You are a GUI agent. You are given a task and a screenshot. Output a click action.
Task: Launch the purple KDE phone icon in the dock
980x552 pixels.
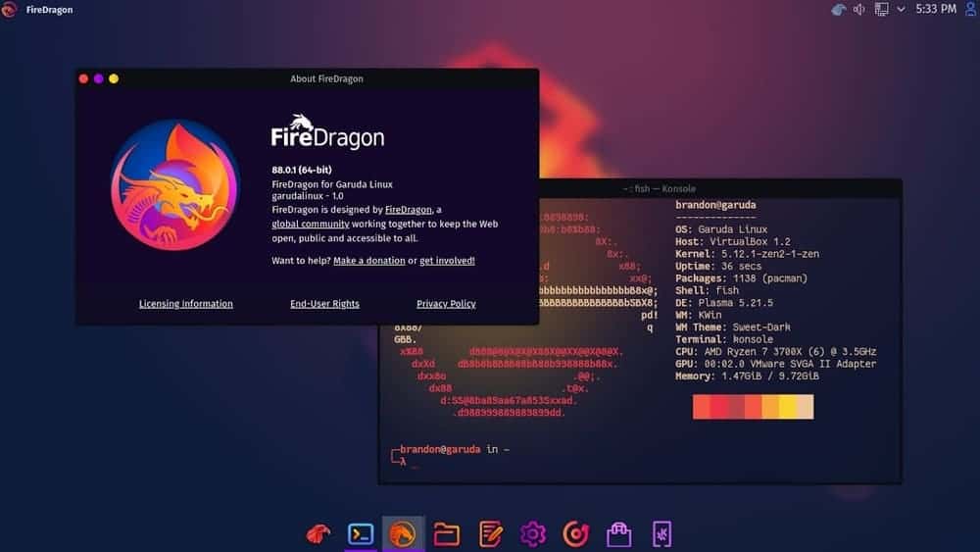[x=661, y=534]
